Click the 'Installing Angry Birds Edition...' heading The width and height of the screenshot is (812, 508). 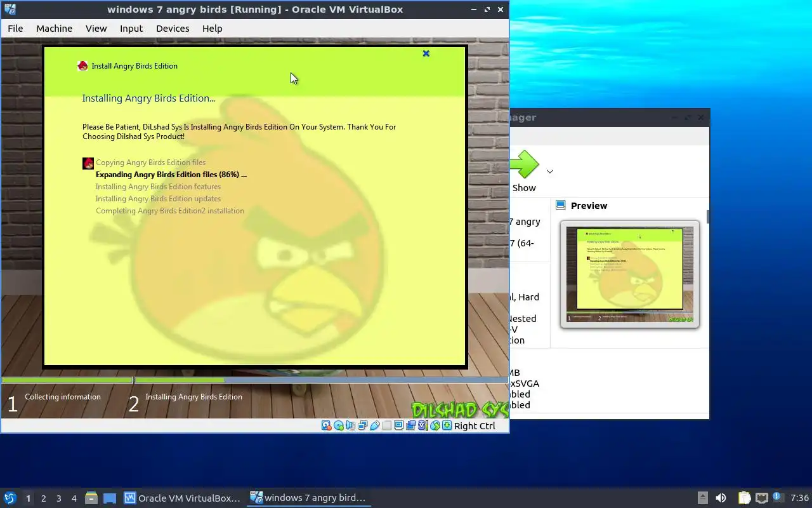(x=148, y=98)
